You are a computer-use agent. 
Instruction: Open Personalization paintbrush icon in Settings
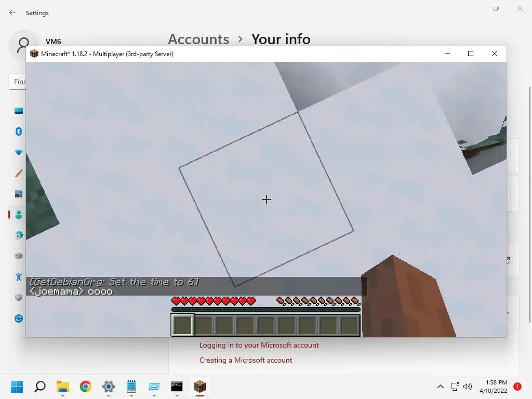pyautogui.click(x=19, y=173)
